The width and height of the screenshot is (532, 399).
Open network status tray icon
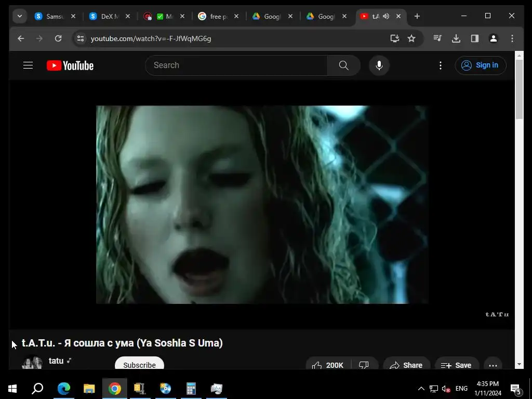click(434, 389)
